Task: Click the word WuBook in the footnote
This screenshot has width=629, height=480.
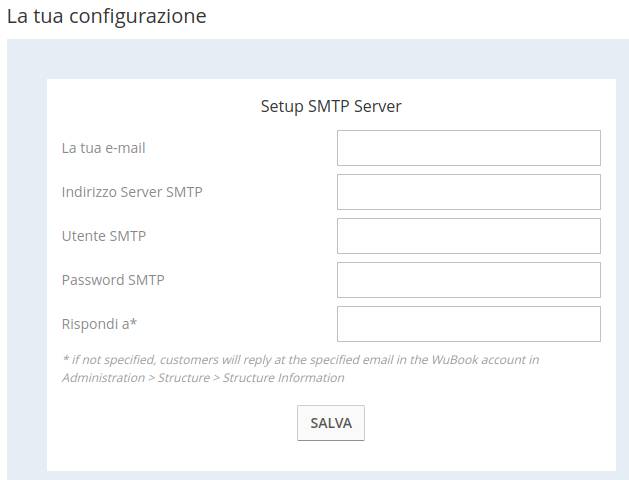Action: click(x=455, y=360)
